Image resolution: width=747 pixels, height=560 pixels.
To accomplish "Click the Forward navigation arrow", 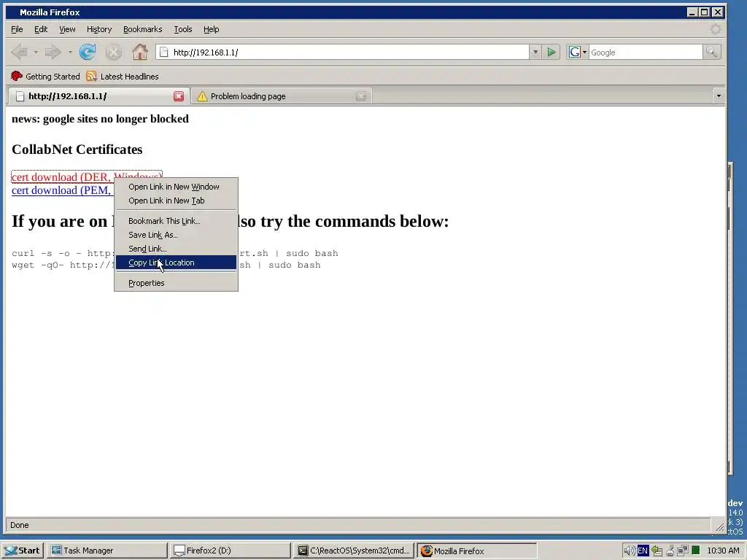I will tap(53, 52).
